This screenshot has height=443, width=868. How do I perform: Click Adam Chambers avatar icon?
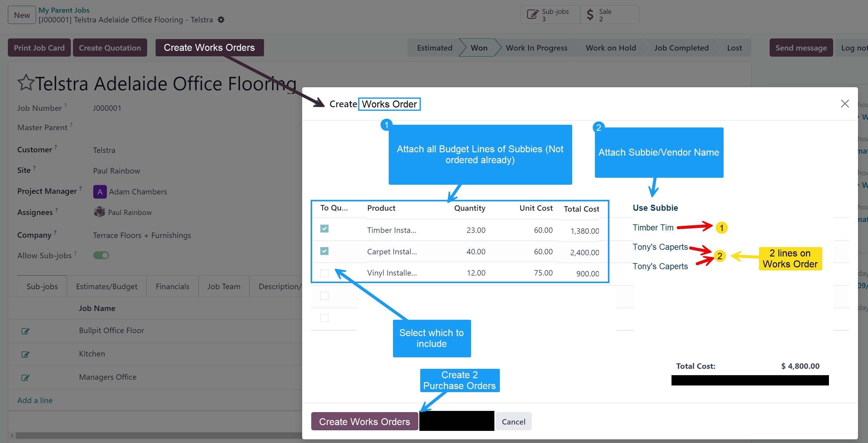tap(100, 192)
